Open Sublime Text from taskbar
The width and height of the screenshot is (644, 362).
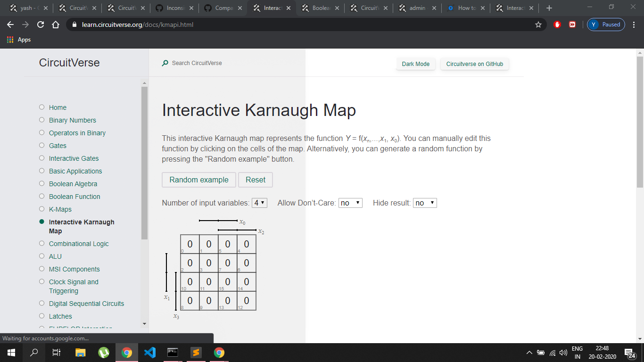pos(196,353)
